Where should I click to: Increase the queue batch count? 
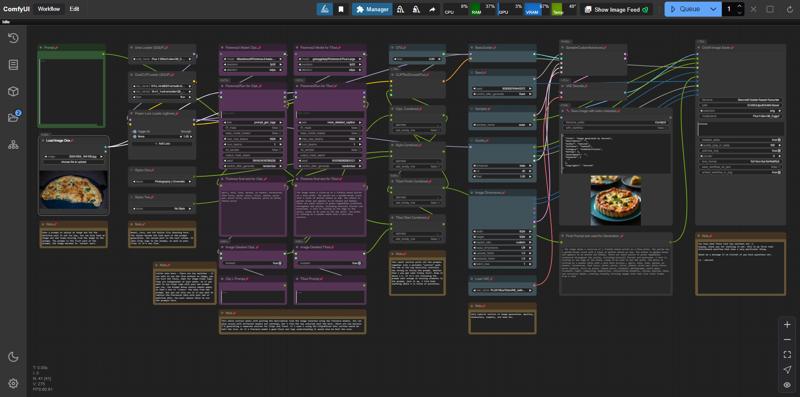(740, 6)
